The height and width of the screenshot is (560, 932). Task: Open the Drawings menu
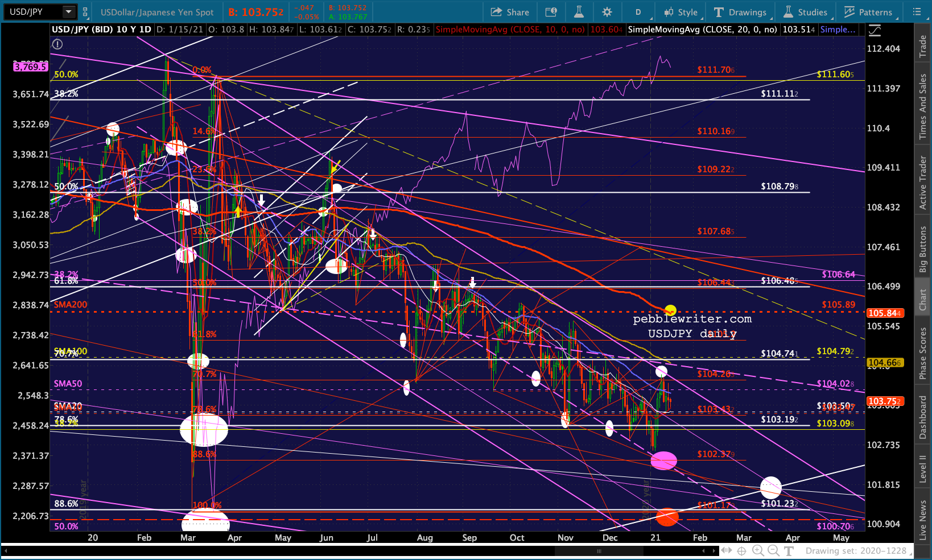click(x=741, y=12)
